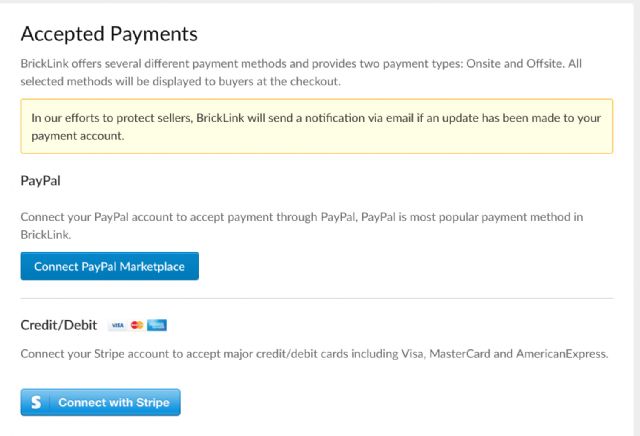Click the MasterCard logo icon
Viewport: 640px width, 436px height.
click(x=137, y=325)
